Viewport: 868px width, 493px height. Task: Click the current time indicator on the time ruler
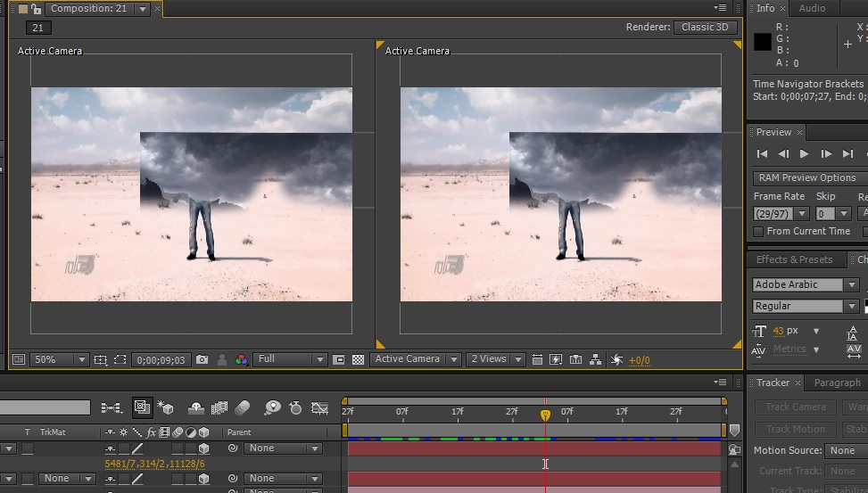[x=545, y=415]
